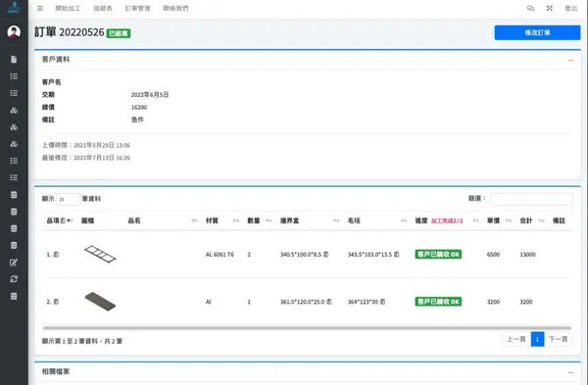
Task: Click sort arrows on 進度 column
Action: [x=475, y=220]
